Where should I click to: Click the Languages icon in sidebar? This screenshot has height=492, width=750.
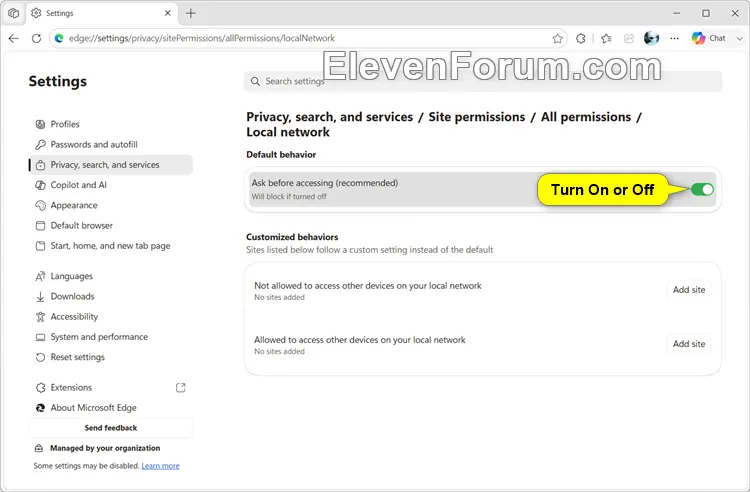click(x=40, y=276)
